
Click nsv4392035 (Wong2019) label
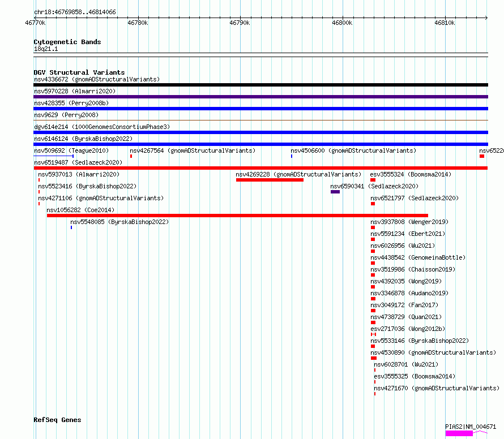click(x=406, y=281)
